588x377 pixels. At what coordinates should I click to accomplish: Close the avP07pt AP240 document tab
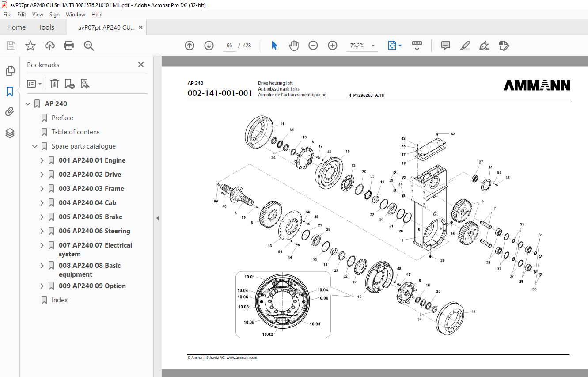pos(141,27)
